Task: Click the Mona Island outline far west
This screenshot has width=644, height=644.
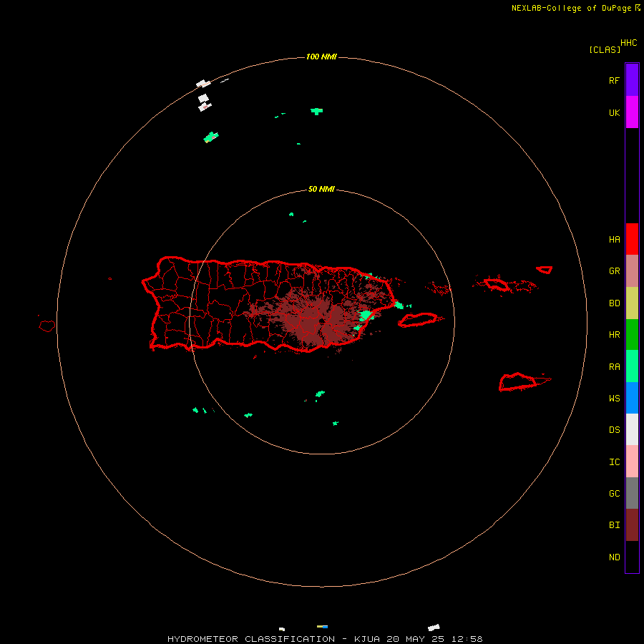Action: pos(47,326)
